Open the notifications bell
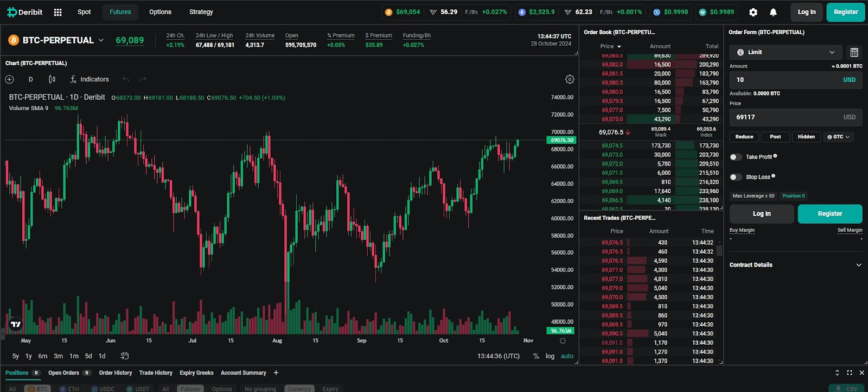The height and width of the screenshot is (392, 868). click(773, 12)
